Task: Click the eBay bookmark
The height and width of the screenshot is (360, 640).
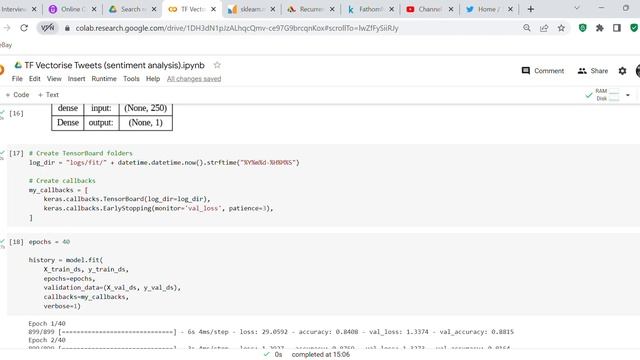Action: click(x=6, y=45)
